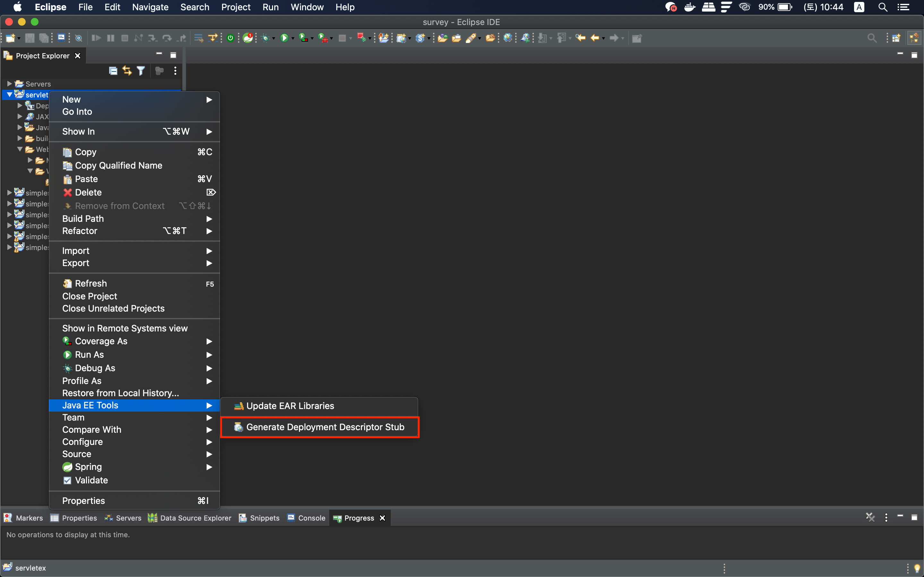The width and height of the screenshot is (924, 577).
Task: Click the toolbar search magnifier icon
Action: click(x=872, y=38)
